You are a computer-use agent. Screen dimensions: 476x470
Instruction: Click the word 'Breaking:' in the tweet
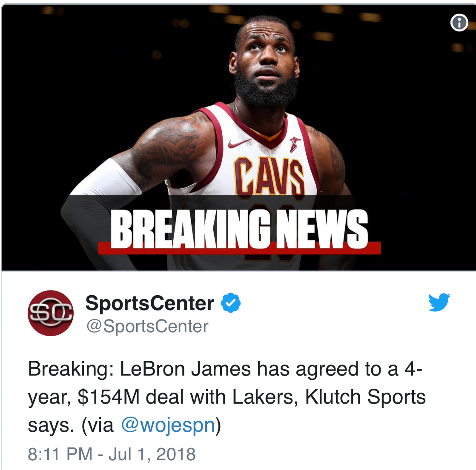point(71,369)
